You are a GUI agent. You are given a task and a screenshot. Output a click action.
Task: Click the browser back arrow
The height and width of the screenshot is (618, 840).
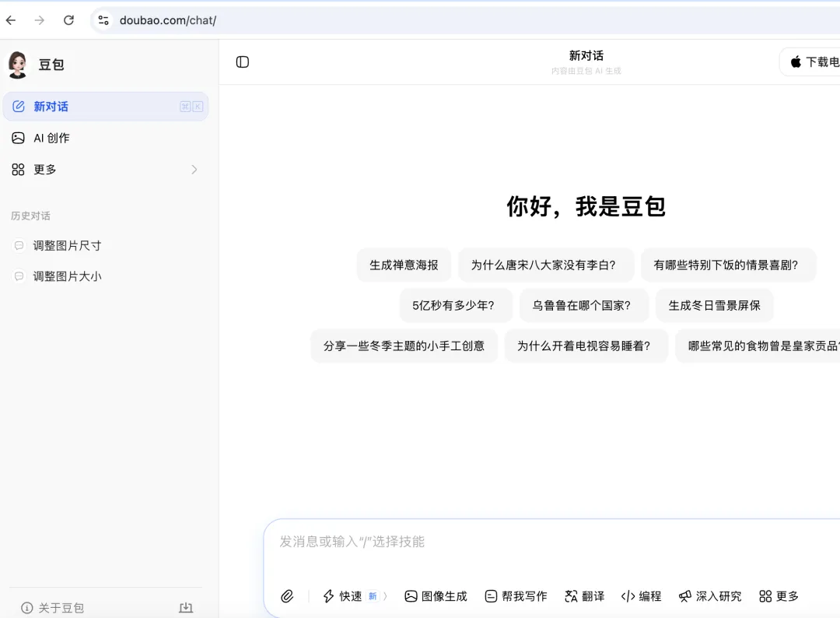tap(11, 20)
